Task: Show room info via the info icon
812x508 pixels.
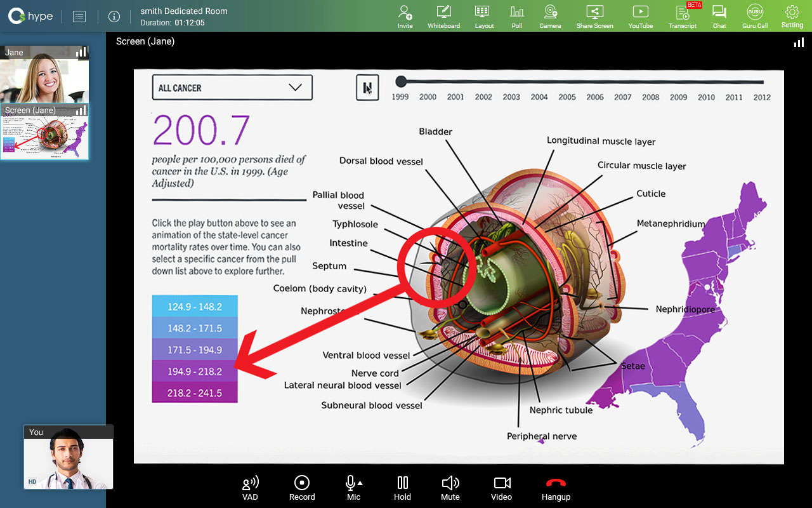Action: point(114,17)
